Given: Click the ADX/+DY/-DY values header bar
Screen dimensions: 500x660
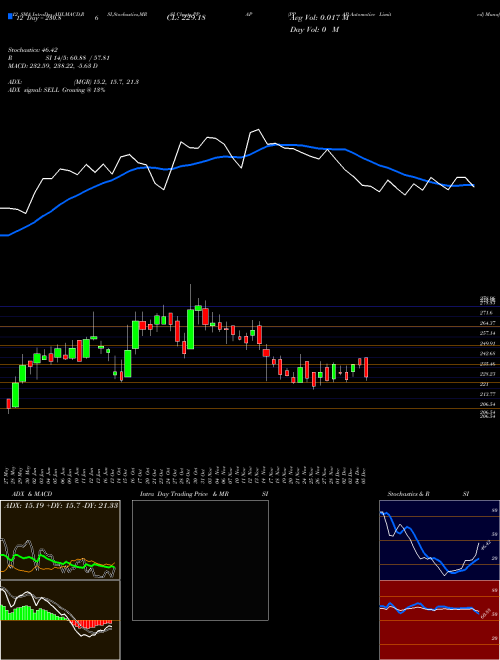Looking at the screenshot, I should tap(60, 505).
